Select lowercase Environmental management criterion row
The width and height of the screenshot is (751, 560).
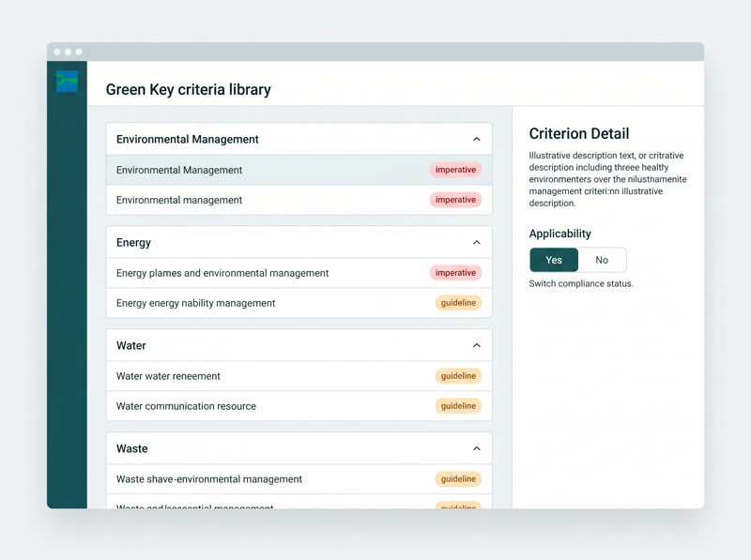coord(299,200)
